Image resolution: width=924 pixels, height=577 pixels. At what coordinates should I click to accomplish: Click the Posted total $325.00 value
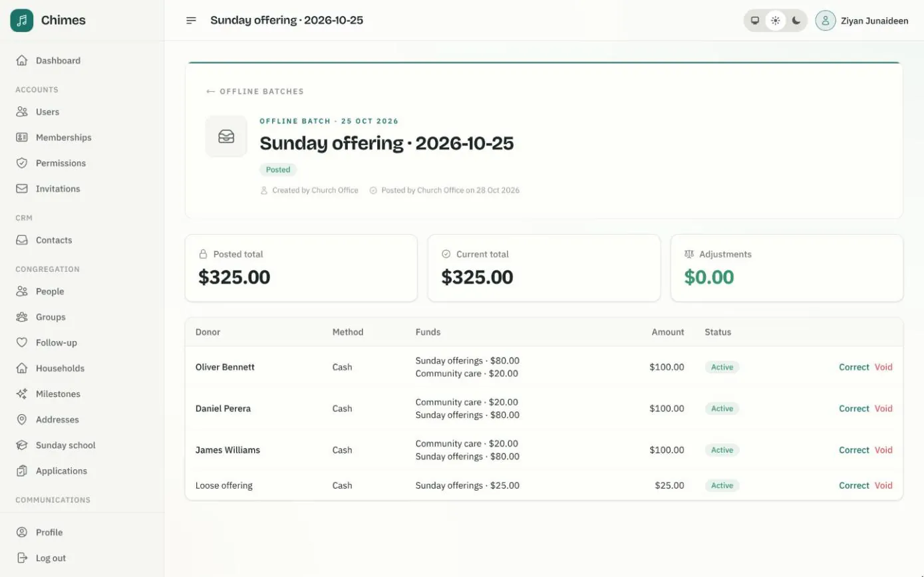click(234, 277)
